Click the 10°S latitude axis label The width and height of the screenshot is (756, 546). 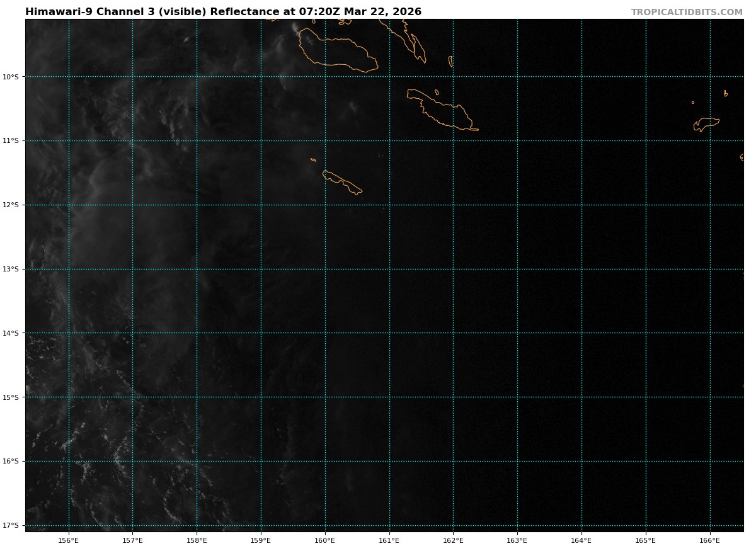click(x=11, y=77)
